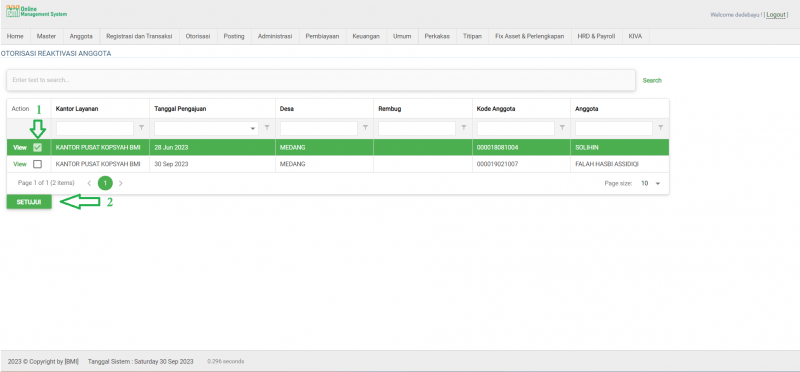Click the Kantor Layanan column filter icon
Viewport: 800px width, 372px height.
coord(142,128)
